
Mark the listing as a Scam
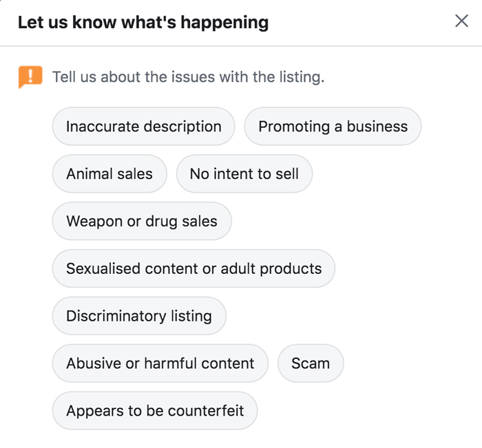(311, 363)
